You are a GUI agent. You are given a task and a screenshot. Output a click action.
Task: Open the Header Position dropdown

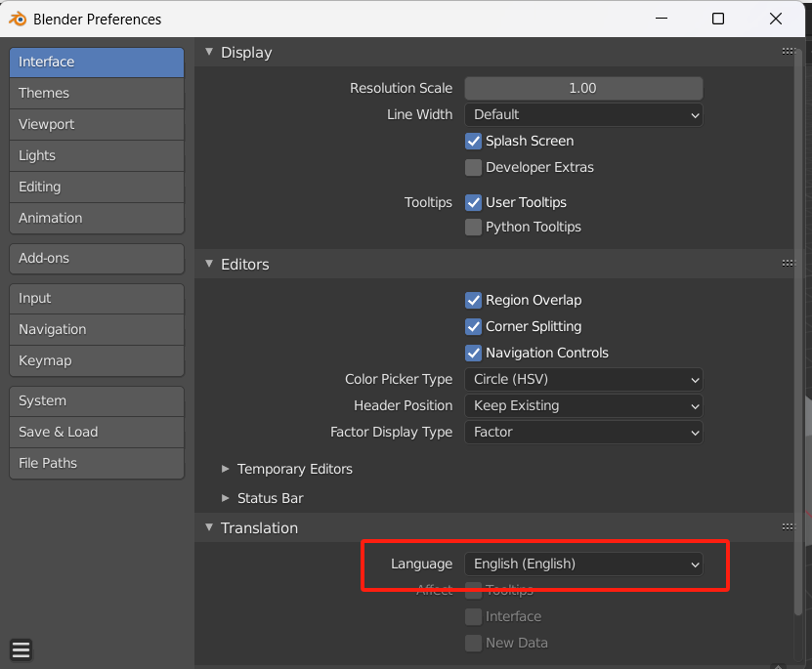[583, 406]
